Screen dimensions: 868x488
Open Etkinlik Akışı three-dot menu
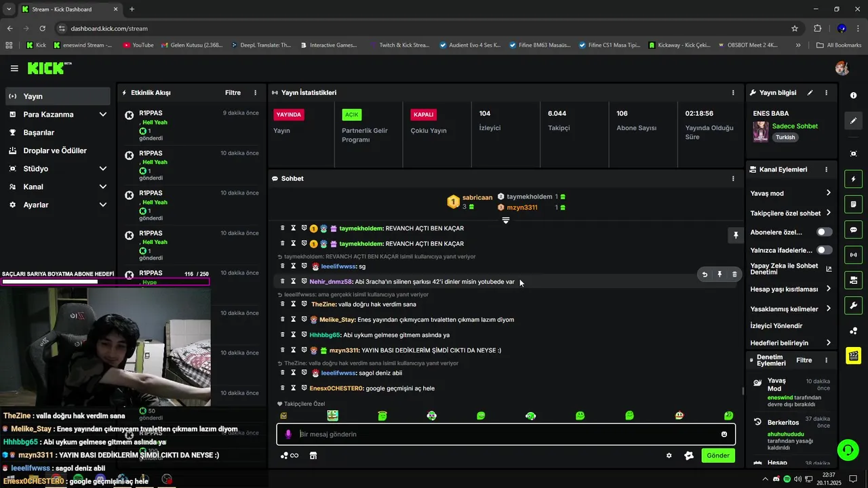coord(256,93)
